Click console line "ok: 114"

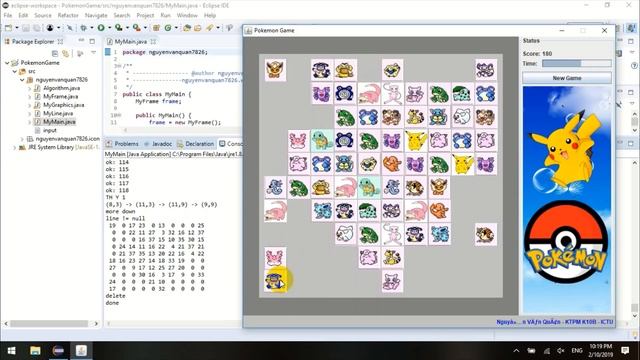point(117,162)
